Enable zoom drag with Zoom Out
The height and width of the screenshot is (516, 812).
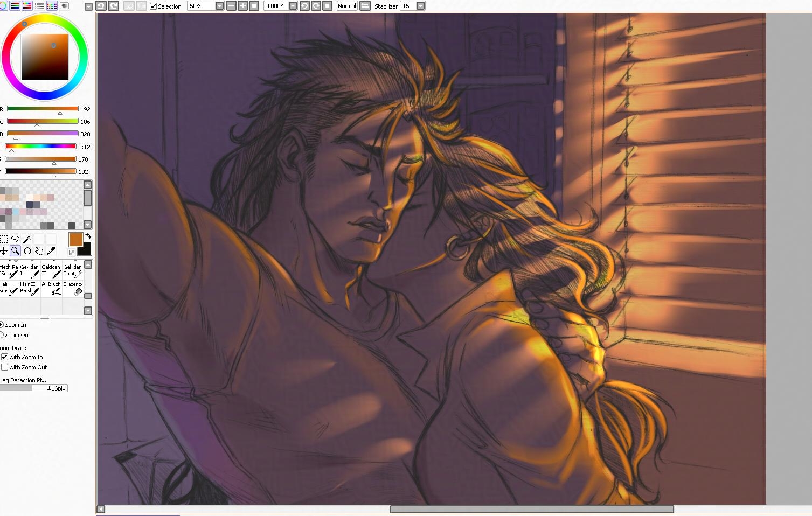5,367
